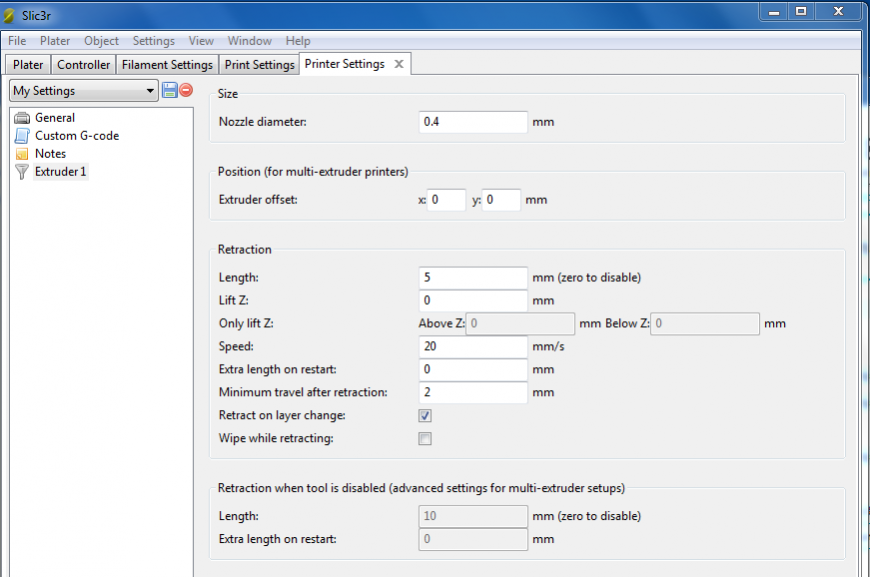870x577 pixels.
Task: Close the Printer Settings tab with its X
Action: pos(398,64)
